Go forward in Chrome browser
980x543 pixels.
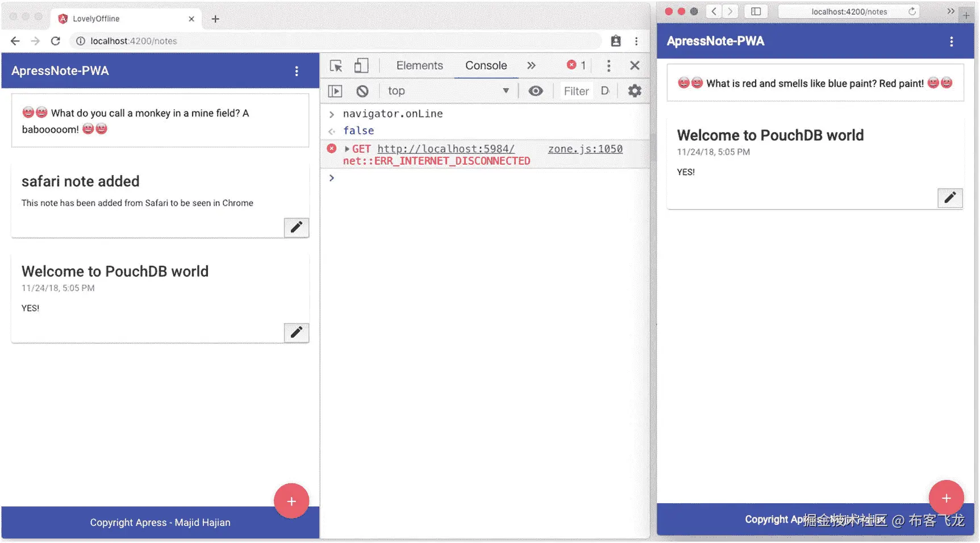click(x=35, y=41)
